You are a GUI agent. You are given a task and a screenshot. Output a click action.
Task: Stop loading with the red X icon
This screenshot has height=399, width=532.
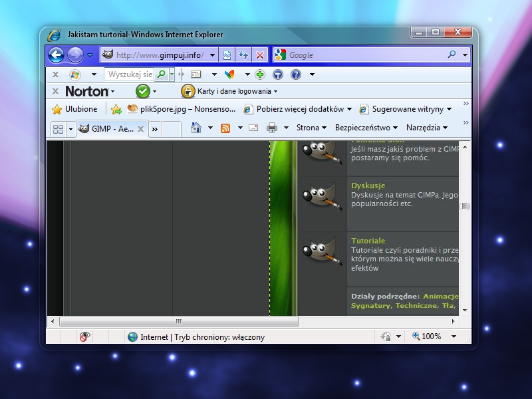[260, 55]
